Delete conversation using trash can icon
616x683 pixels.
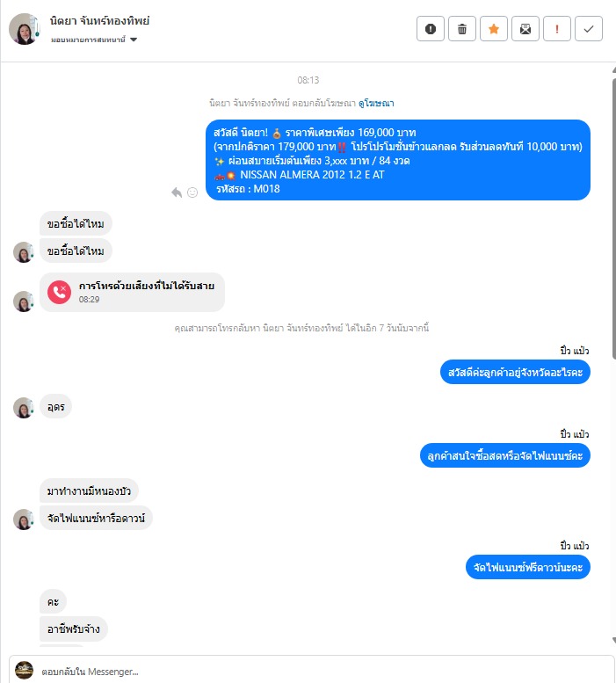tap(462, 29)
